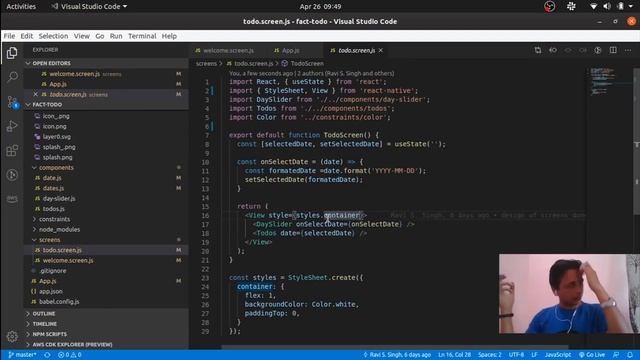Open welcome.screen.js under screens folder
The height and width of the screenshot is (360, 640).
point(68,260)
